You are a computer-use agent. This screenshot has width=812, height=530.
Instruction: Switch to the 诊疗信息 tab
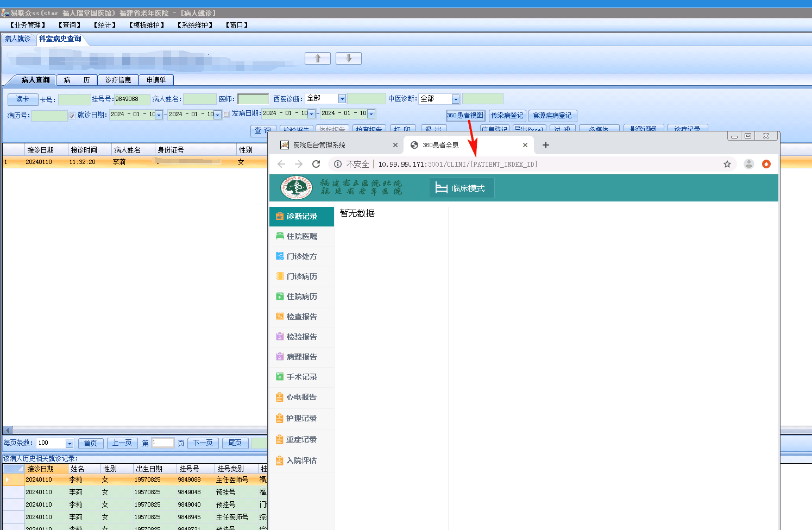(x=118, y=80)
